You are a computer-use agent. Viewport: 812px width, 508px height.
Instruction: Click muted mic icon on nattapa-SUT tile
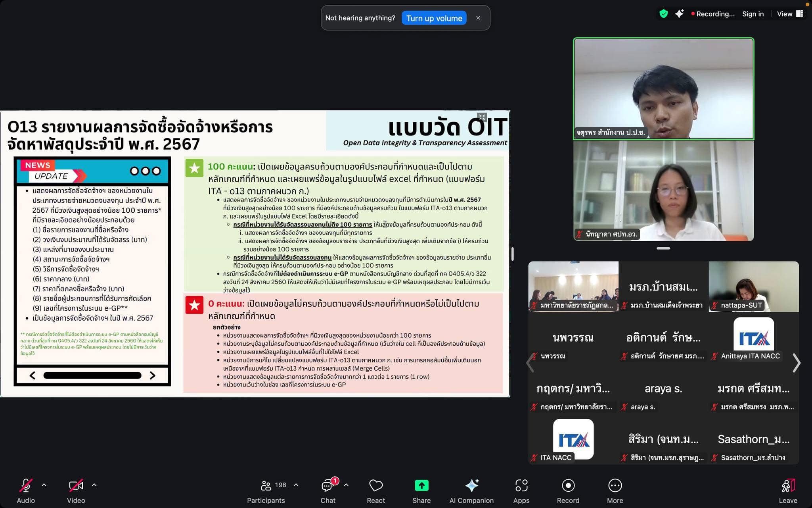pos(715,305)
